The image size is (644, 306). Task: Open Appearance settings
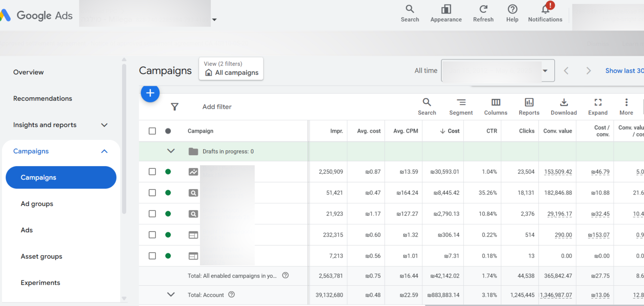[446, 13]
